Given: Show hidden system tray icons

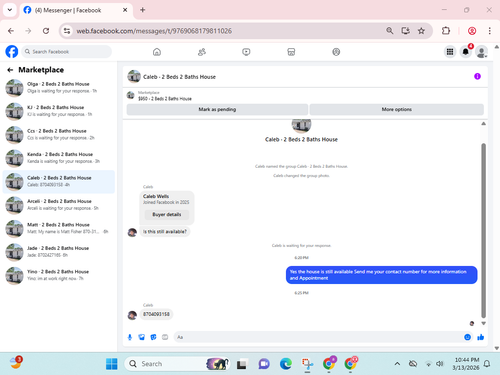Looking at the screenshot, I should click(397, 364).
